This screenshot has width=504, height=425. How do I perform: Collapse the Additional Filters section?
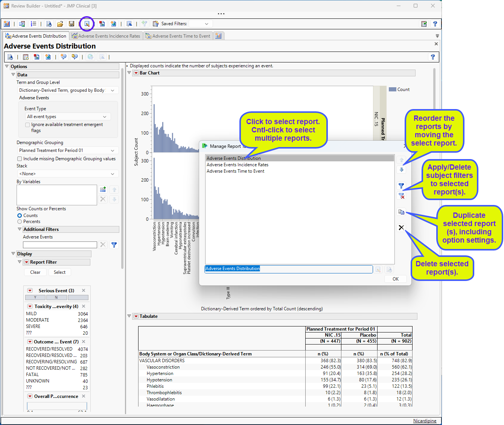(20, 229)
